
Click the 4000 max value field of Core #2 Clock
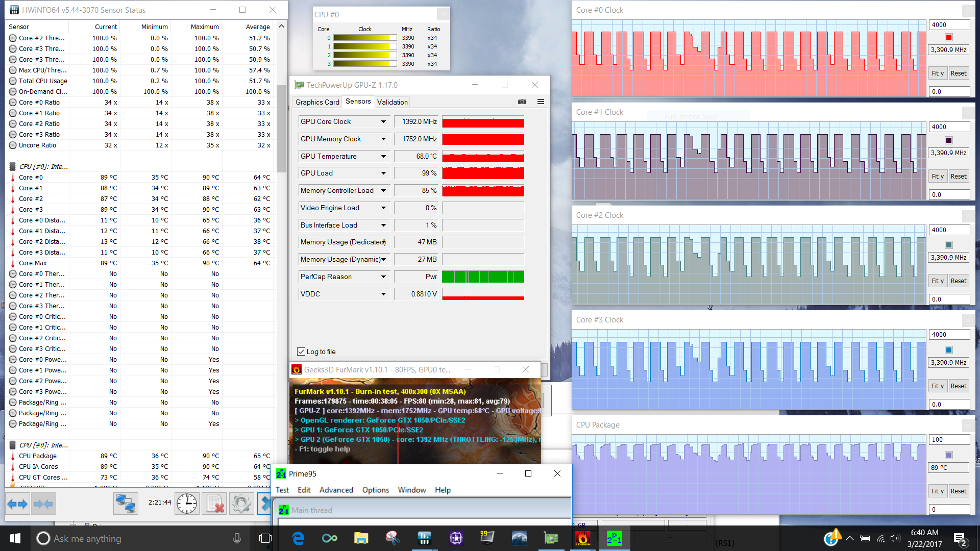tap(948, 230)
